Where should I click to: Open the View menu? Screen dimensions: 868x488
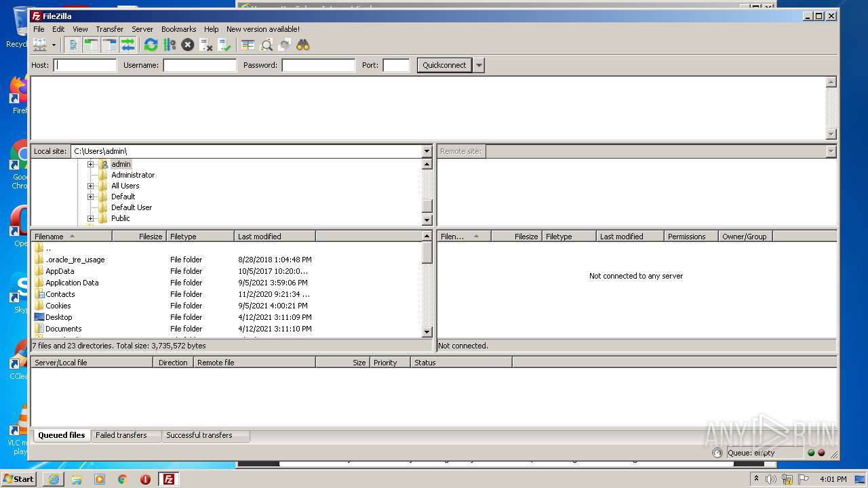click(x=80, y=29)
